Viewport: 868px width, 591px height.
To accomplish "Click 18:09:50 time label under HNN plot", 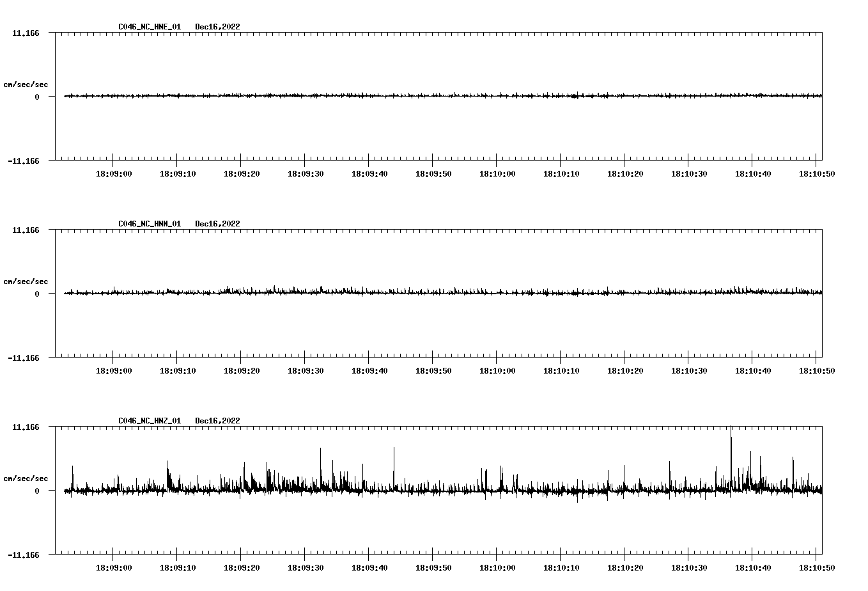I will (x=433, y=370).
